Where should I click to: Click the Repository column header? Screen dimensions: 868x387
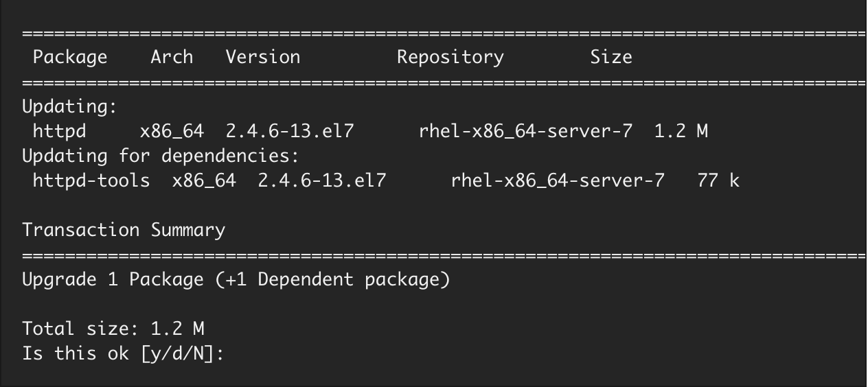pos(450,57)
